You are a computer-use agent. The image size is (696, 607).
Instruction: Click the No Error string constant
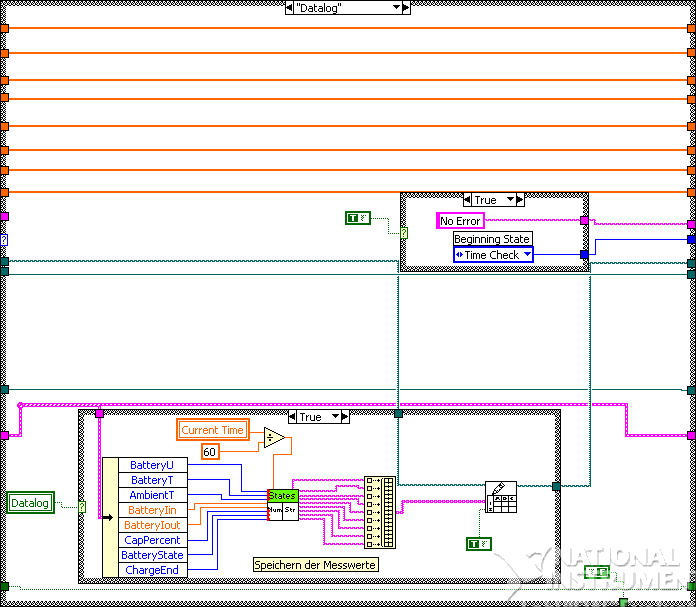460,220
